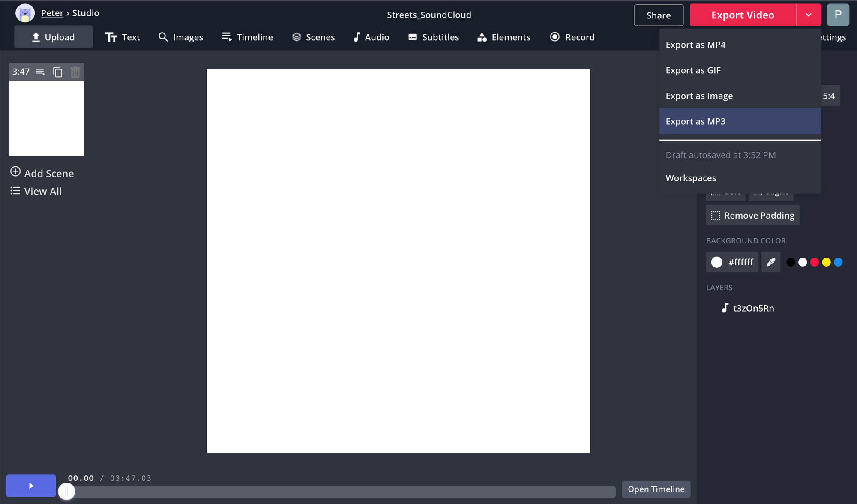Viewport: 857px width, 504px height.
Task: Click the Add Scene plus icon
Action: click(x=15, y=172)
